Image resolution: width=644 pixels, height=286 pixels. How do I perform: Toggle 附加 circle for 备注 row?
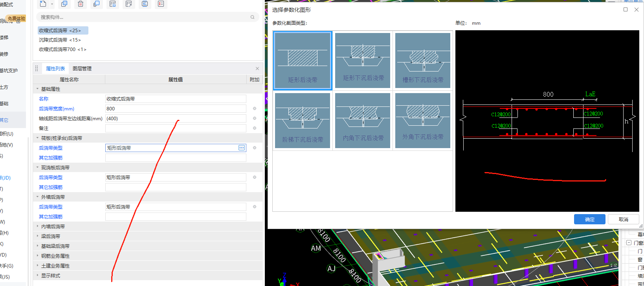(x=255, y=128)
